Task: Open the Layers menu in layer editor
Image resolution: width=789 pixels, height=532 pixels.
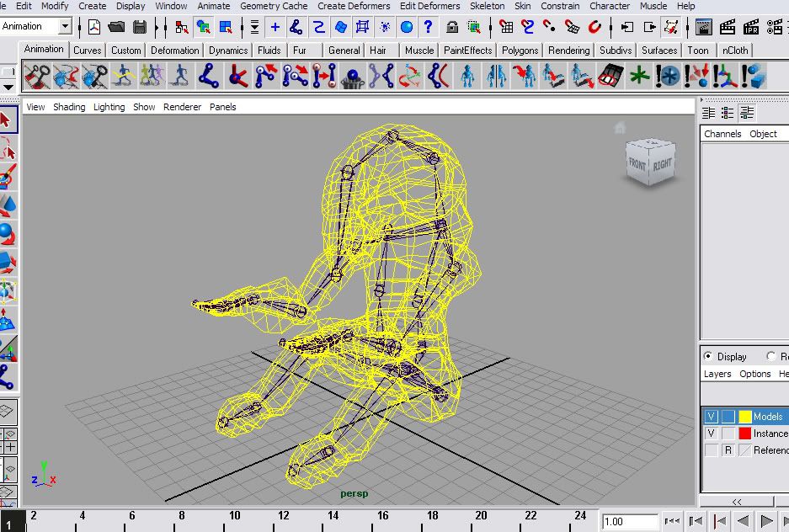Action: (717, 374)
